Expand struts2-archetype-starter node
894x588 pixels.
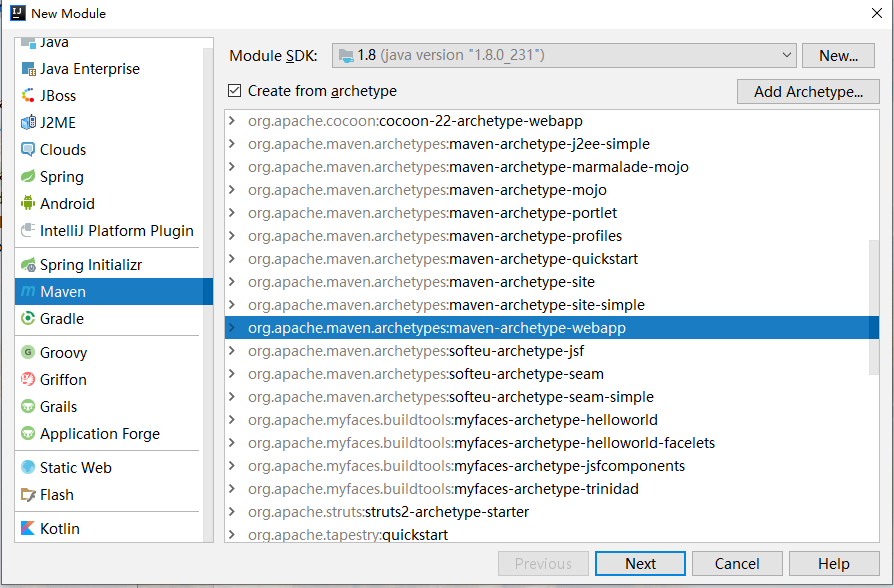(231, 512)
